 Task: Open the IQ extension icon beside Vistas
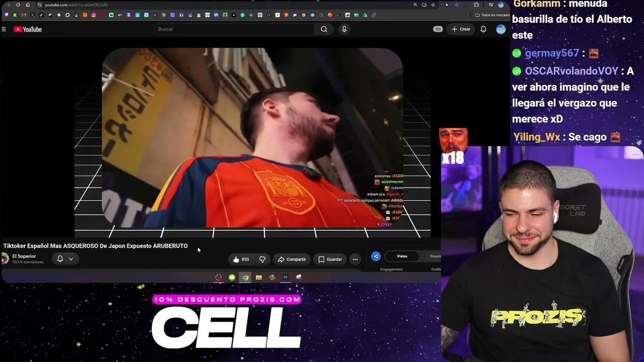[x=376, y=256]
